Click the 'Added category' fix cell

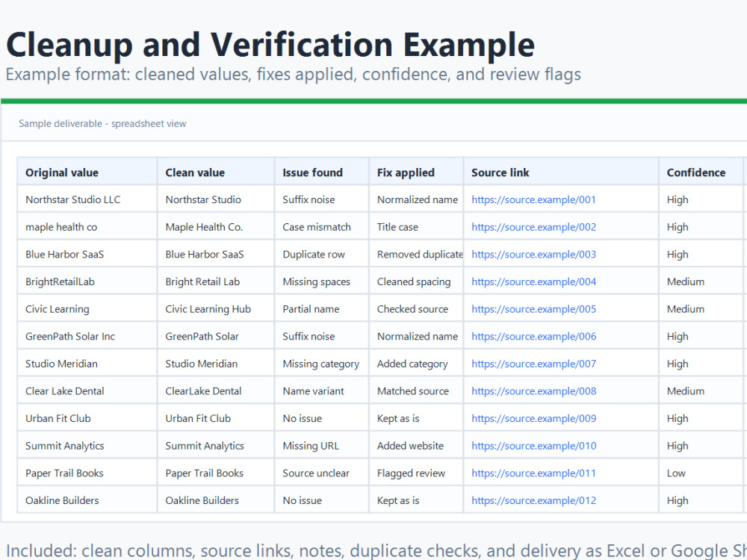click(x=416, y=364)
